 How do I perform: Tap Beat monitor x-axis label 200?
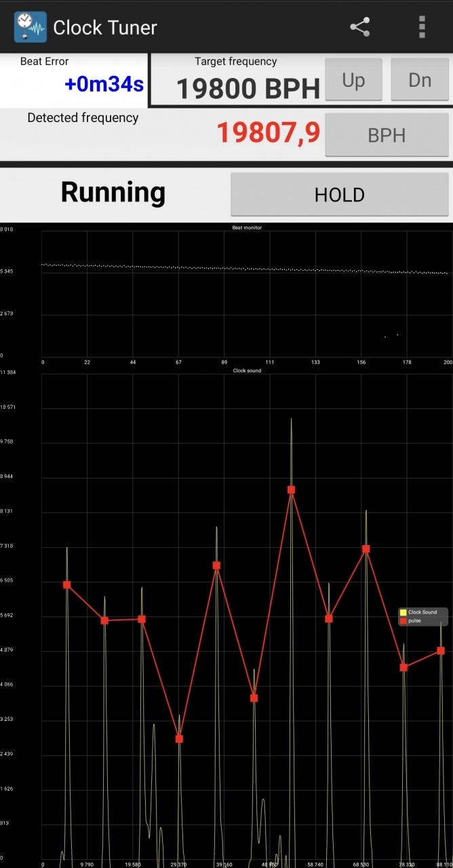click(x=447, y=362)
